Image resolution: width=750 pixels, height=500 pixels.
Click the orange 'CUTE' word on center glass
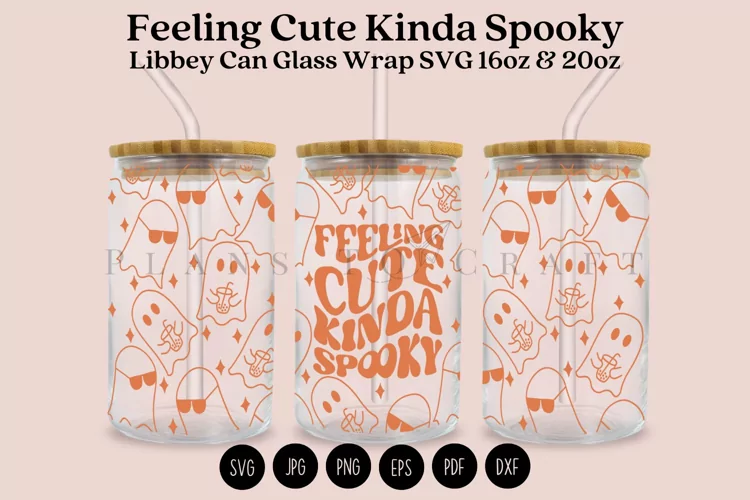(378, 283)
